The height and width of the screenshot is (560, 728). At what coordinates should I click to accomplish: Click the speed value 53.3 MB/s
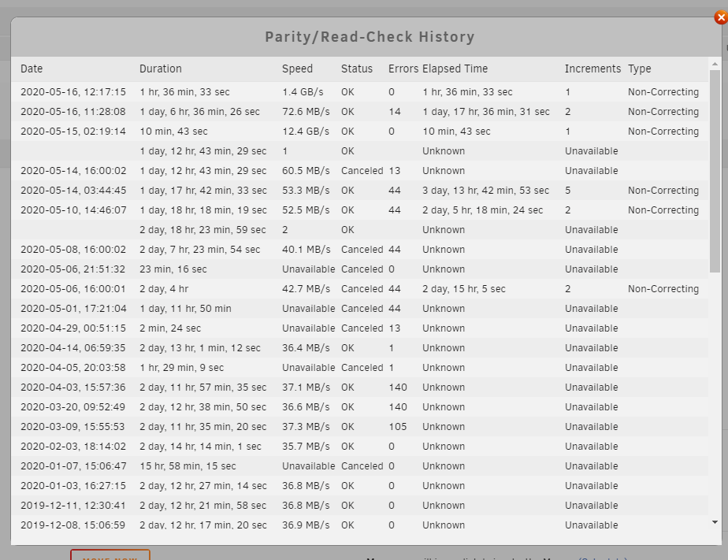point(306,191)
